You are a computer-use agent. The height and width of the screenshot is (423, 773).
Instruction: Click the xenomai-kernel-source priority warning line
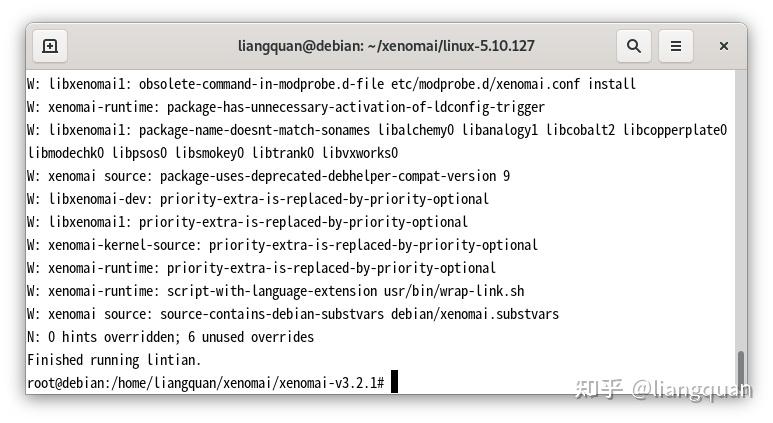pyautogui.click(x=282, y=245)
